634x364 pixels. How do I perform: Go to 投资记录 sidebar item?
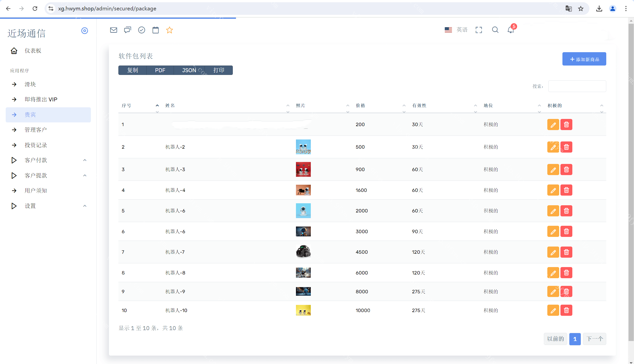click(x=36, y=145)
